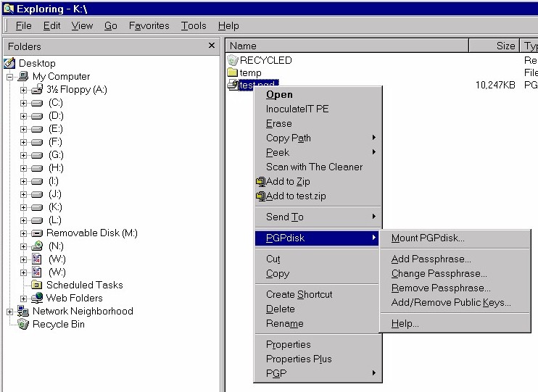The height and width of the screenshot is (392, 538).
Task: Select Scan with The Cleaner
Action: (318, 167)
